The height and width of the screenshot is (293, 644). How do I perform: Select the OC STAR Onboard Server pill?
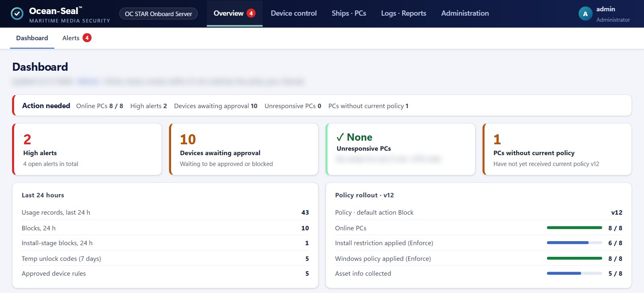(159, 14)
